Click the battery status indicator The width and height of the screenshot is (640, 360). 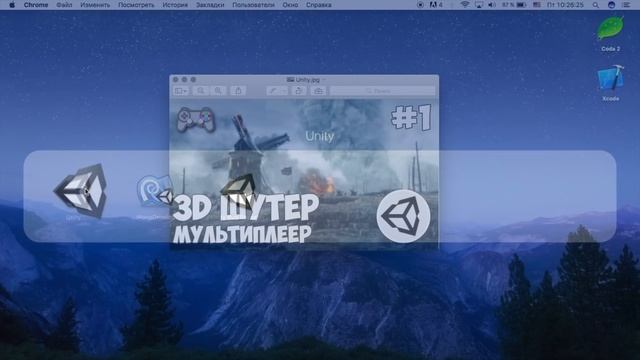(514, 5)
